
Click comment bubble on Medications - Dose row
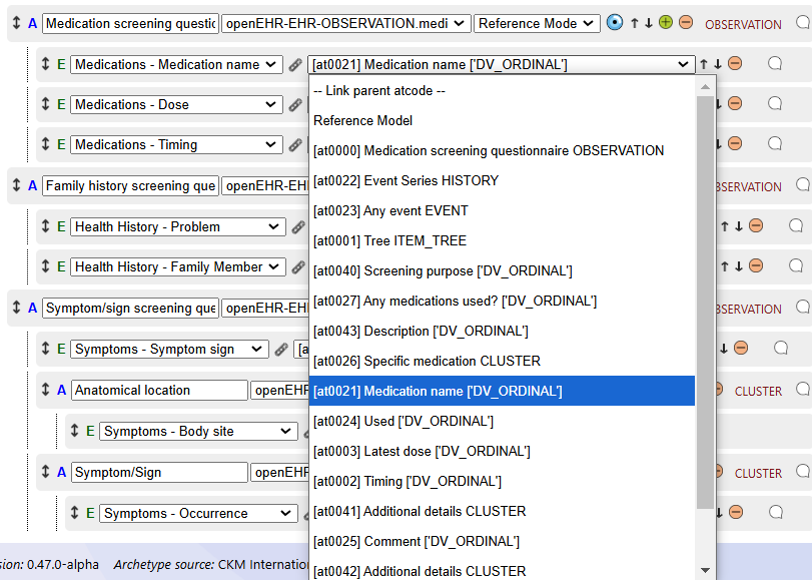coord(775,104)
